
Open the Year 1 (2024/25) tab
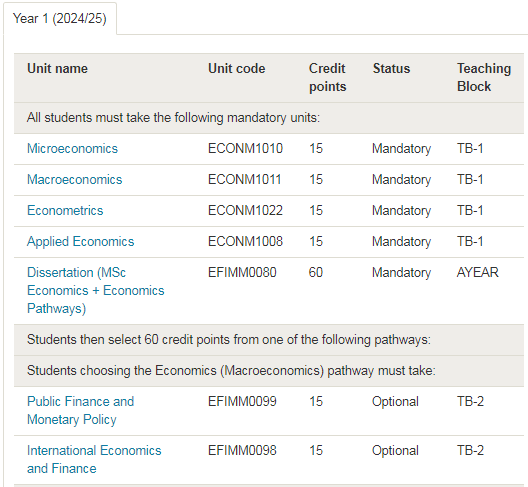(60, 19)
